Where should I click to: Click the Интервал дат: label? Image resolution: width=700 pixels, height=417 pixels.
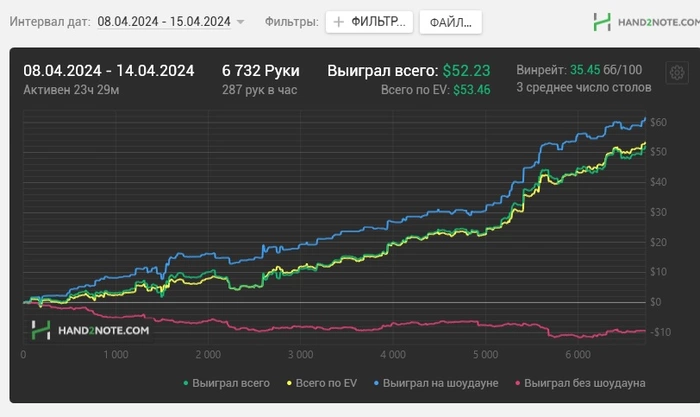(x=50, y=21)
